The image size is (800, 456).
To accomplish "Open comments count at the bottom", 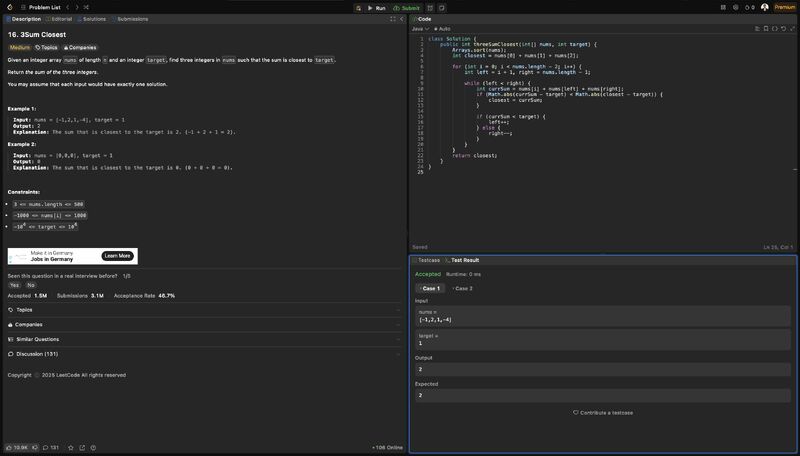I will tap(50, 447).
